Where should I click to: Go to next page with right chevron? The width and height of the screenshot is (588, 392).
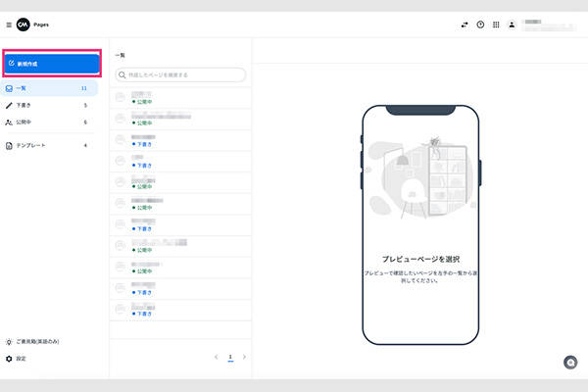pos(244,357)
